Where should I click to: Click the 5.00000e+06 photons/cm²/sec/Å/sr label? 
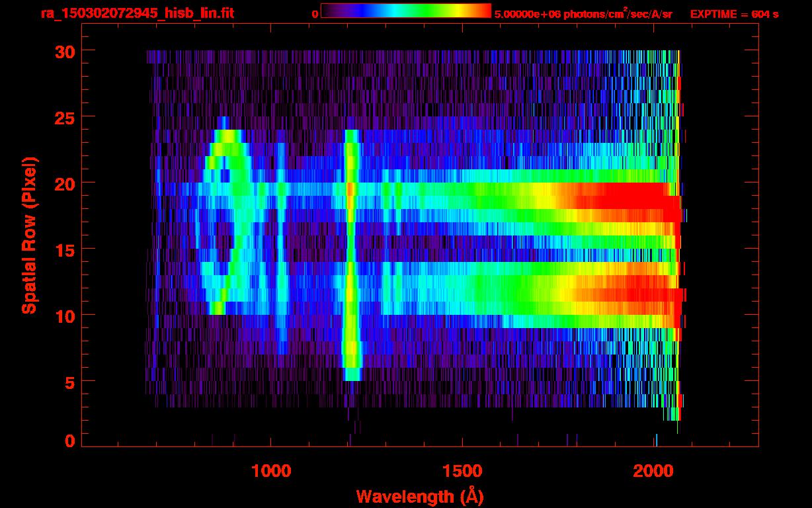(583, 14)
